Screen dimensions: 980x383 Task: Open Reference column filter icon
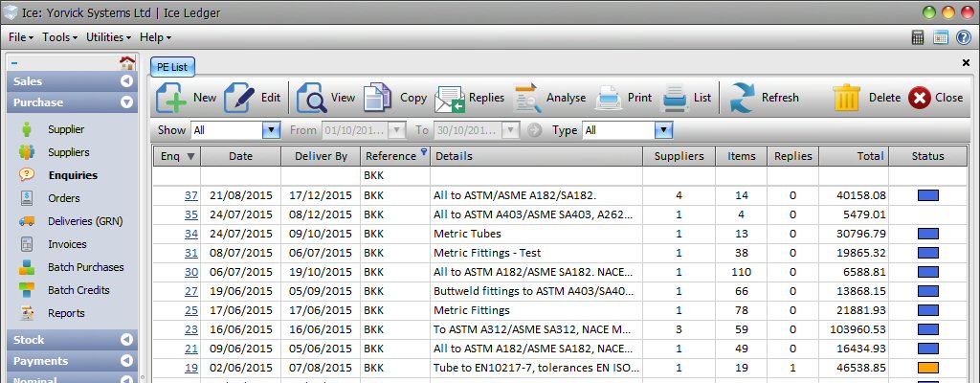(424, 151)
